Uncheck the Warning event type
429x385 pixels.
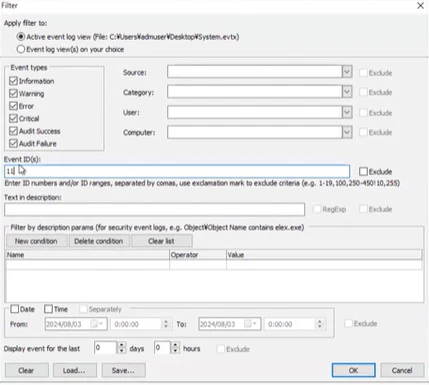tap(13, 93)
